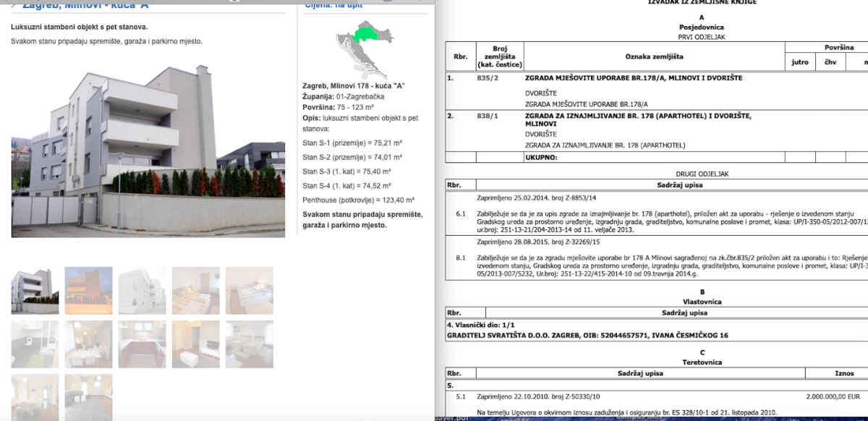Select the bold address 'Zagreb, Mlinovi 178 - kuća "A"'
This screenshot has width=868, height=421.
[354, 85]
